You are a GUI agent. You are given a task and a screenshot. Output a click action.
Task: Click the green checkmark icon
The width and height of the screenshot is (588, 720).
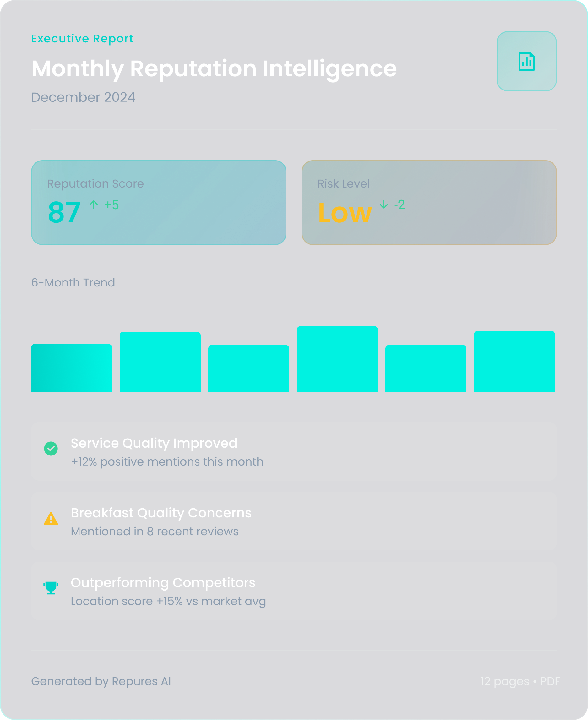click(51, 448)
